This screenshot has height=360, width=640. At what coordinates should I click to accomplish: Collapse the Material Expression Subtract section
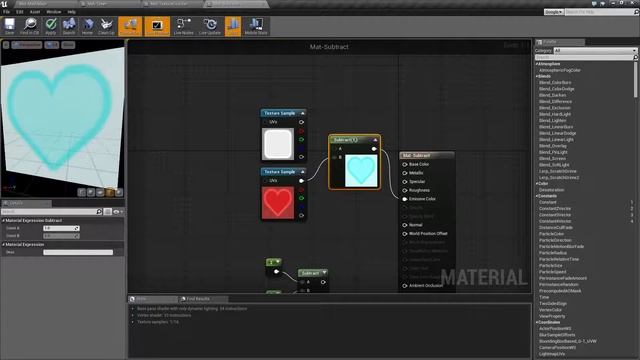[x=4, y=220]
